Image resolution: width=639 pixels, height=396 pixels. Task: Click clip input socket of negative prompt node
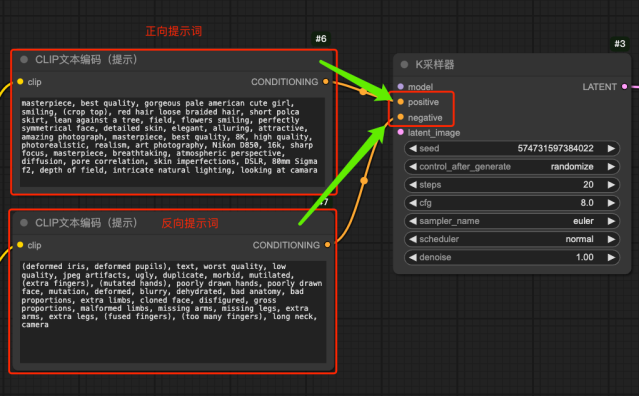(x=20, y=245)
